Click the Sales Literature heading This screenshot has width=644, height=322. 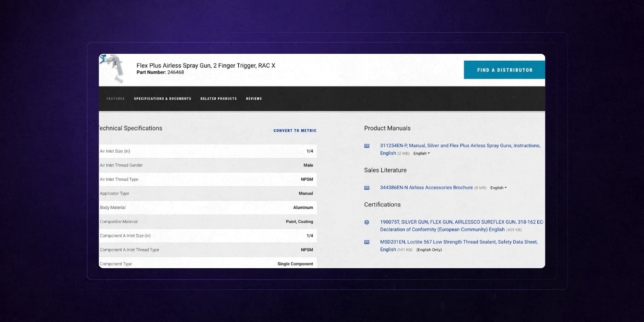(385, 170)
